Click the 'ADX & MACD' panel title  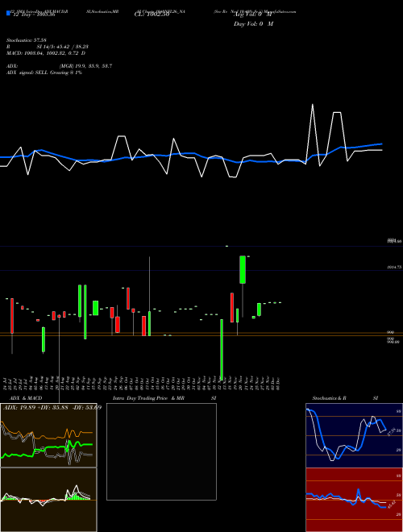coord(26,398)
